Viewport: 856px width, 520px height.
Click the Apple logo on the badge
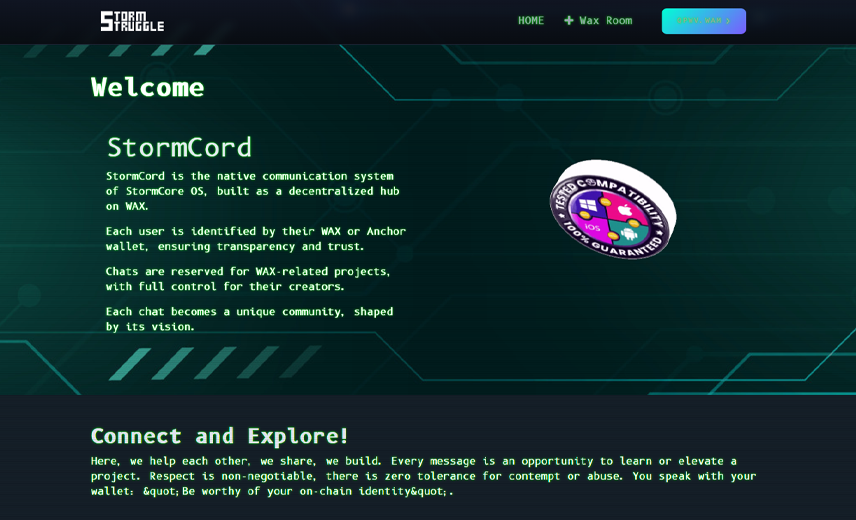[625, 210]
